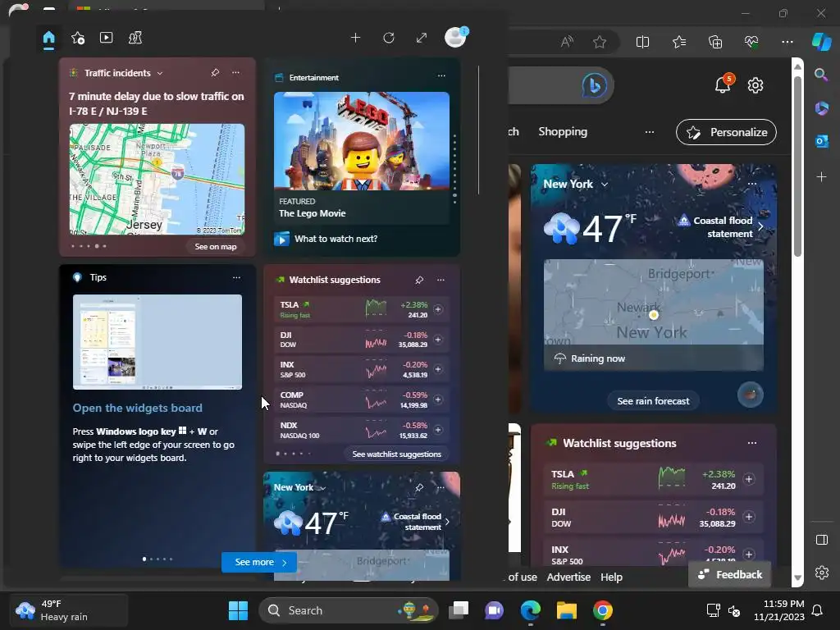Add NDX to watchlist in widget
The height and width of the screenshot is (630, 840).
click(438, 430)
